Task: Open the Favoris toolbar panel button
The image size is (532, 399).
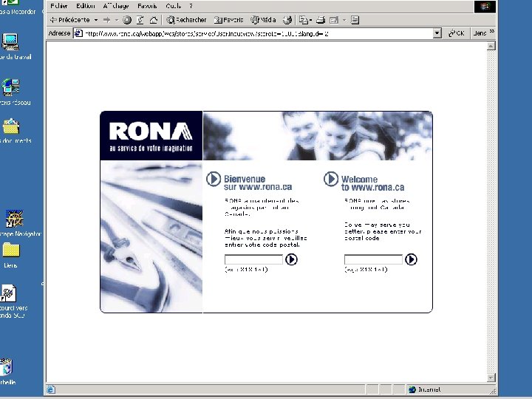Action: 228,20
